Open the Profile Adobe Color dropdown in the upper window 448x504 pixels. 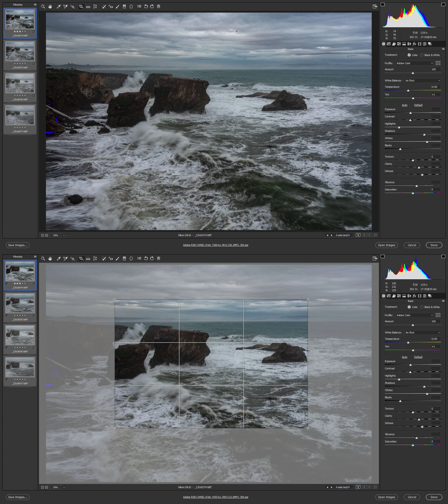pyautogui.click(x=414, y=63)
